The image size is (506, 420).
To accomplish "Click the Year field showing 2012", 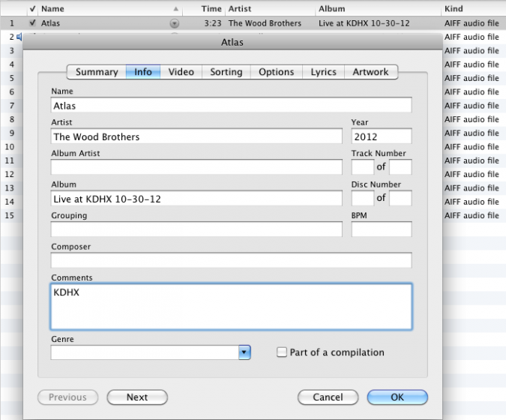I will 381,136.
